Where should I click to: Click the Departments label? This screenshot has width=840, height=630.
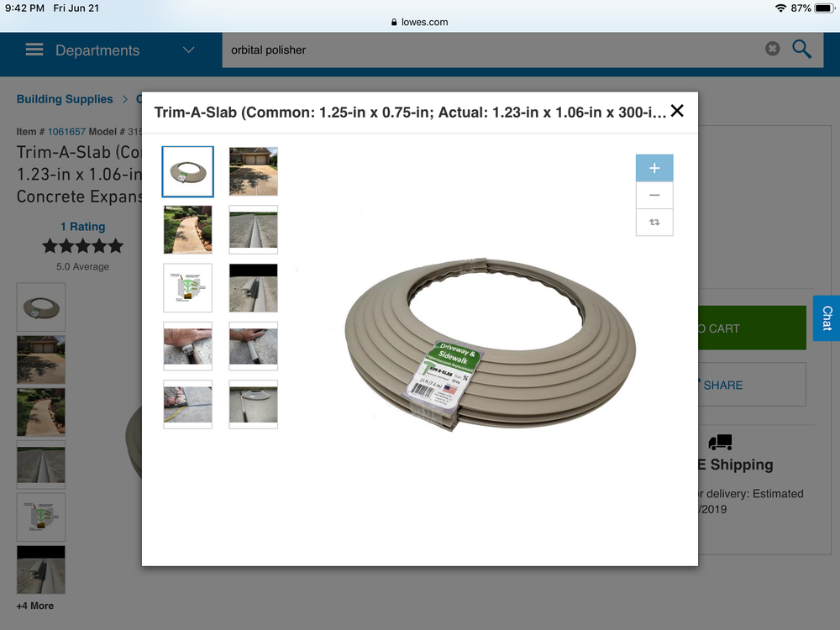pyautogui.click(x=97, y=50)
